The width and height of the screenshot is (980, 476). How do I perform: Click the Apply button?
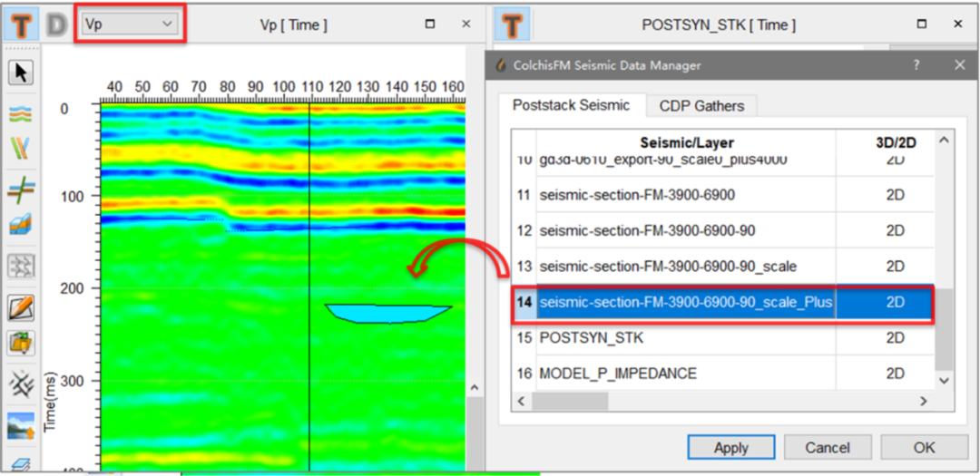coord(730,448)
